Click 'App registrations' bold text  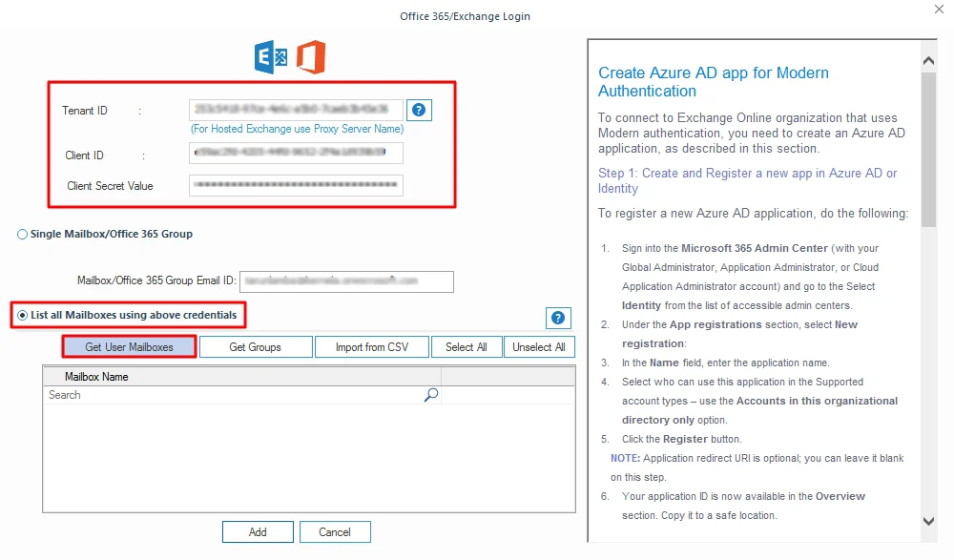pos(715,324)
